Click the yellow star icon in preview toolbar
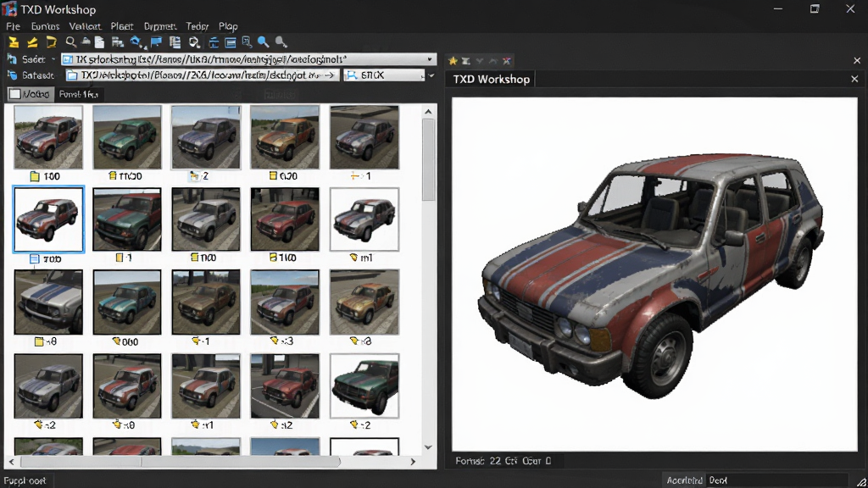This screenshot has width=868, height=488. [x=453, y=61]
